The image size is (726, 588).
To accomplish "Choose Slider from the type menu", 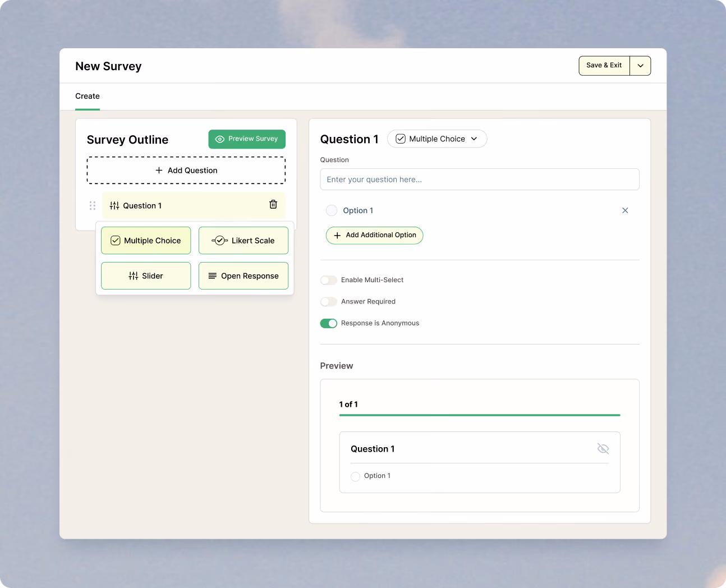I will click(x=146, y=276).
